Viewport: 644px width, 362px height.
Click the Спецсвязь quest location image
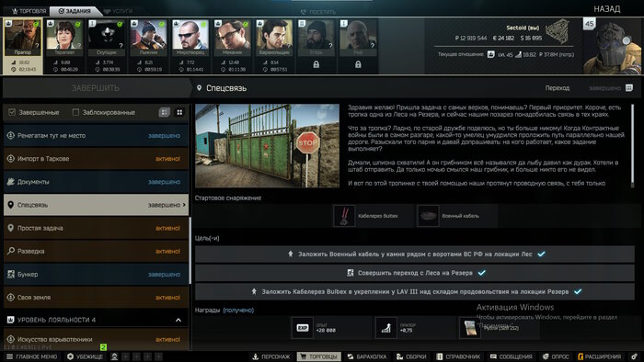pos(268,145)
